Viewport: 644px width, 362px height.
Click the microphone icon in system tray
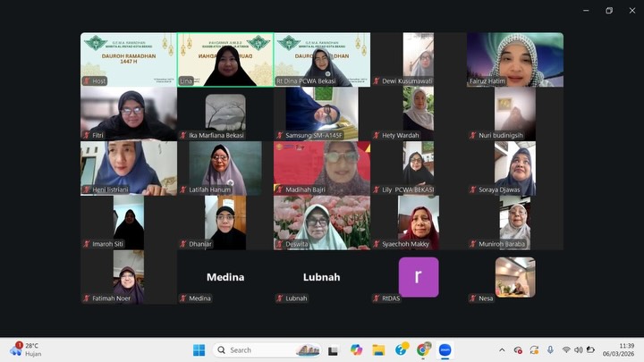click(x=550, y=349)
